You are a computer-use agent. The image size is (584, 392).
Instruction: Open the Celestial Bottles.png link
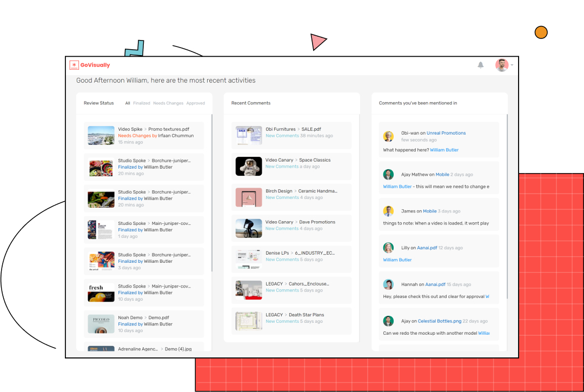439,321
